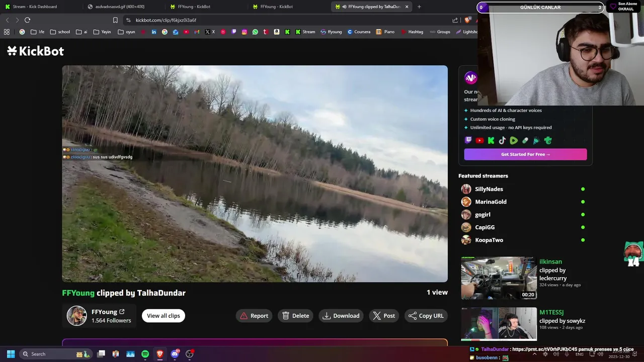Open the Amazon bookmark icon
The width and height of the screenshot is (644, 362).
pos(277,32)
